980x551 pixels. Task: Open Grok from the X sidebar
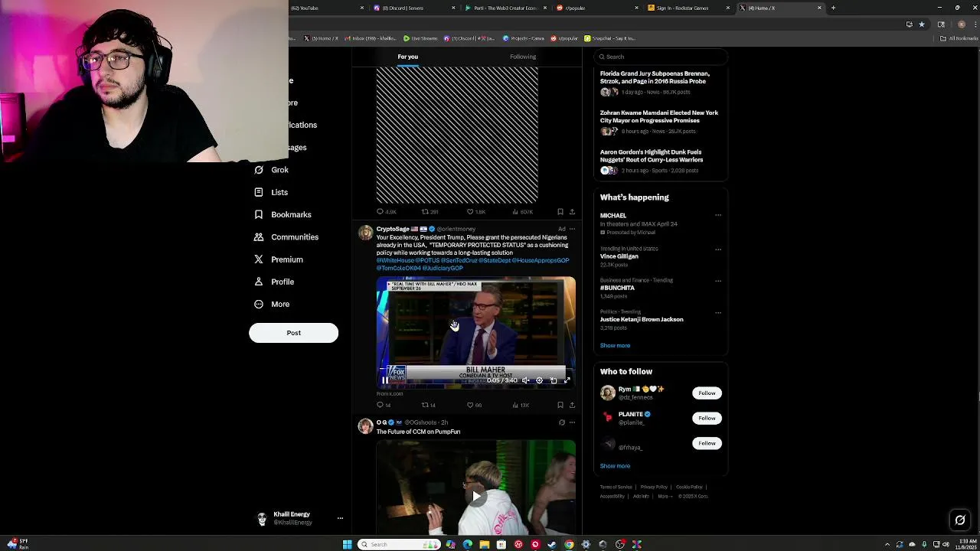[x=272, y=170]
